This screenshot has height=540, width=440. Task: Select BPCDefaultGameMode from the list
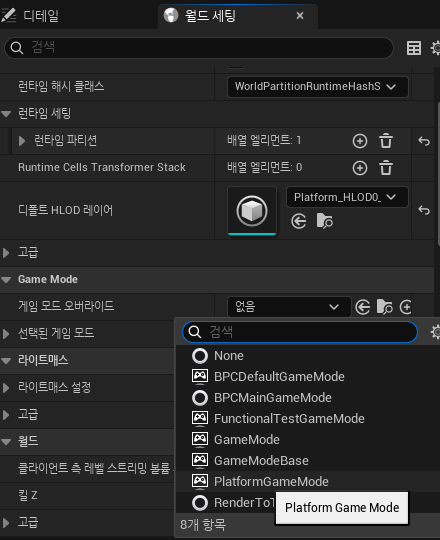pos(308,377)
